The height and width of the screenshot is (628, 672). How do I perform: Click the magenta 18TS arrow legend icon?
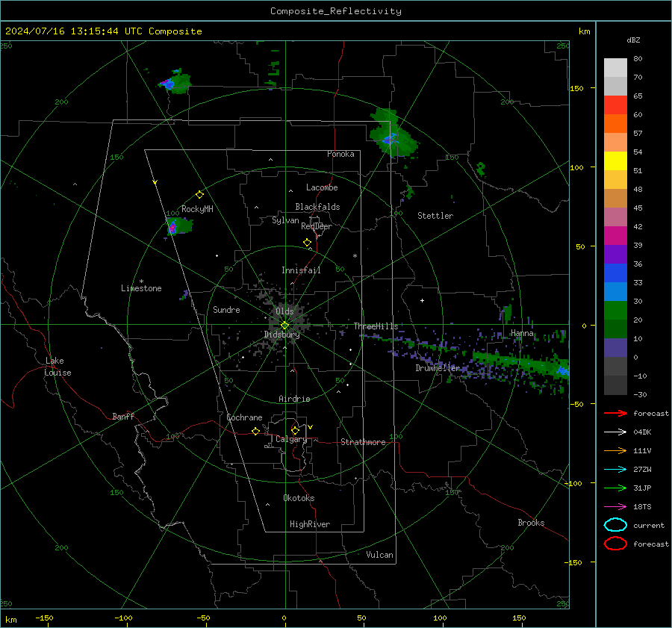click(x=615, y=507)
